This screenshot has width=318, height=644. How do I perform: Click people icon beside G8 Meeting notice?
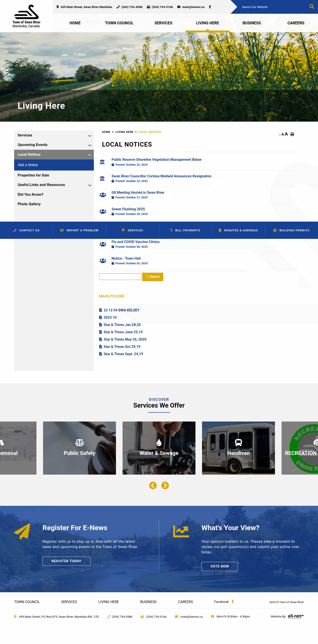pyautogui.click(x=103, y=195)
